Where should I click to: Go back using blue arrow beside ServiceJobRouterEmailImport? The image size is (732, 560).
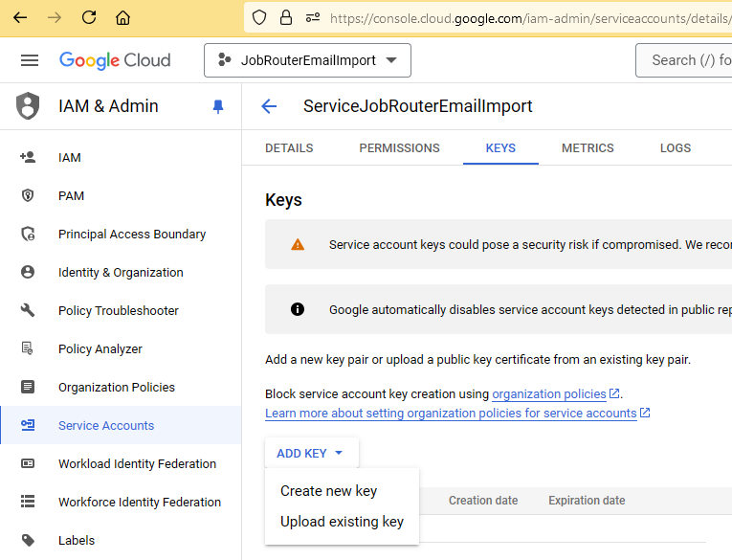click(x=269, y=106)
